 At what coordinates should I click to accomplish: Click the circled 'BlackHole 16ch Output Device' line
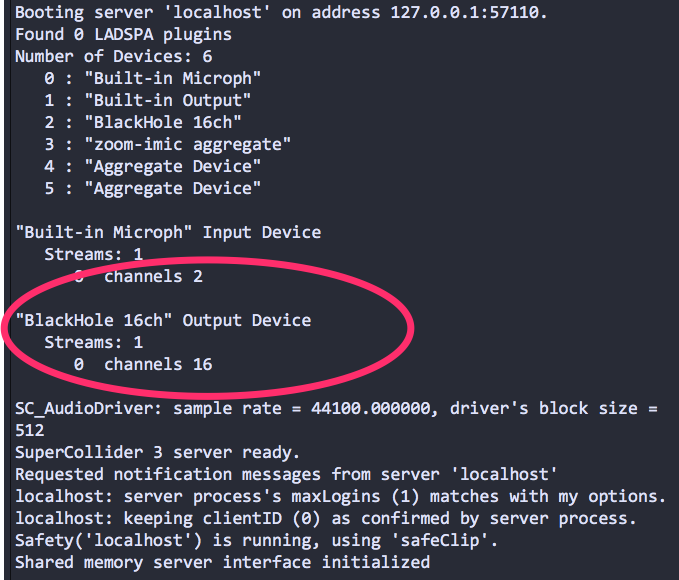[x=163, y=320]
